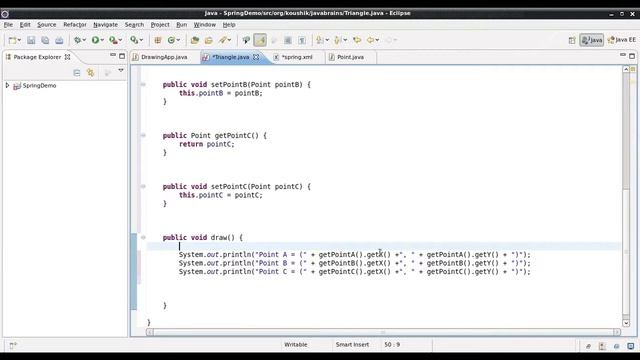Image resolution: width=640 pixels, height=360 pixels.
Task: Click the Print toolbar icon
Action: pos(59,40)
